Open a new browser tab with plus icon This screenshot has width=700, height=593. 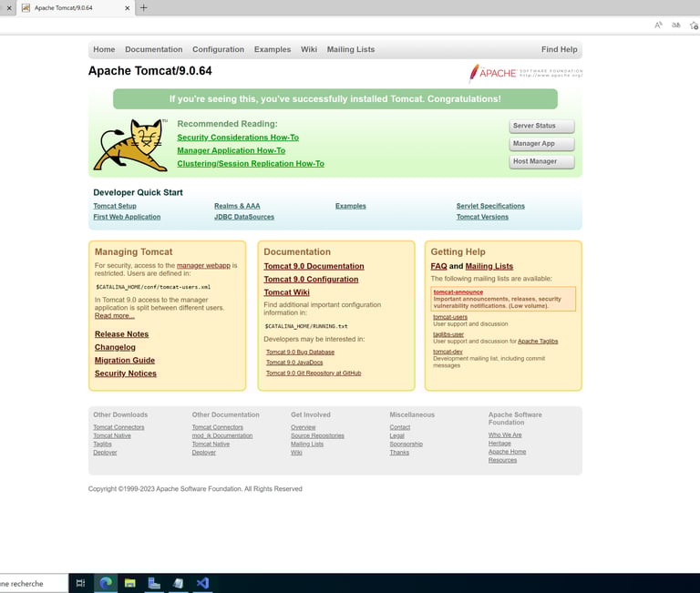coord(144,7)
